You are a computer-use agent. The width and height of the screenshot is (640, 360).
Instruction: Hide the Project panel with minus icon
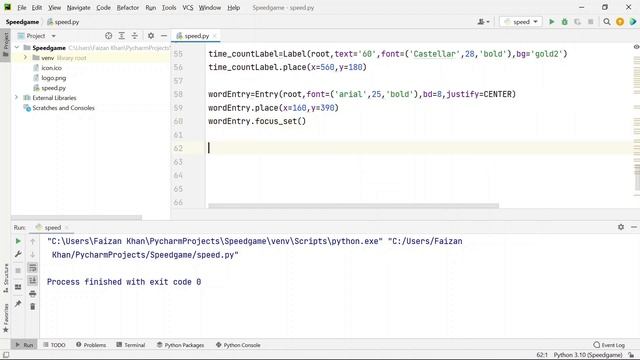[x=164, y=36]
